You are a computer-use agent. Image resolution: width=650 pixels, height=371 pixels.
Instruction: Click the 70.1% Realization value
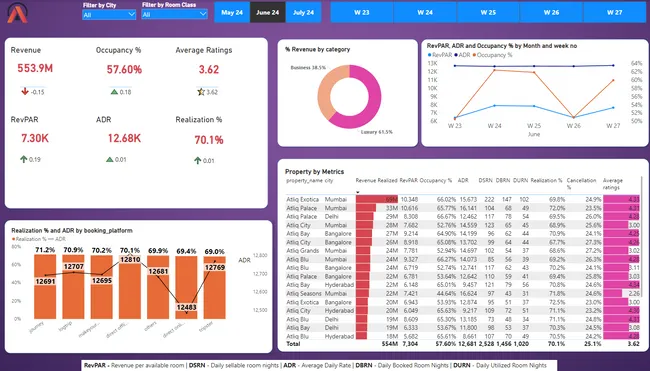209,140
